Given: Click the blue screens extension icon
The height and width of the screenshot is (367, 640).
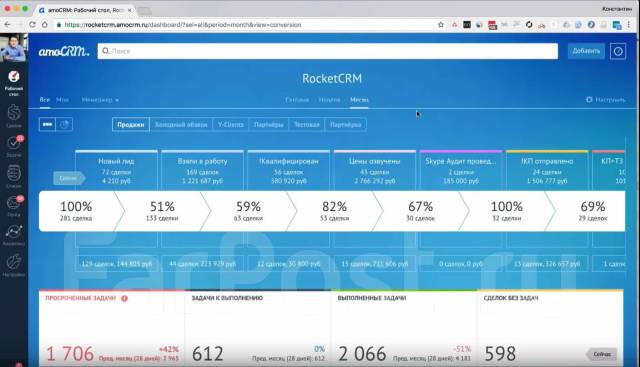Looking at the screenshot, I should (617, 25).
